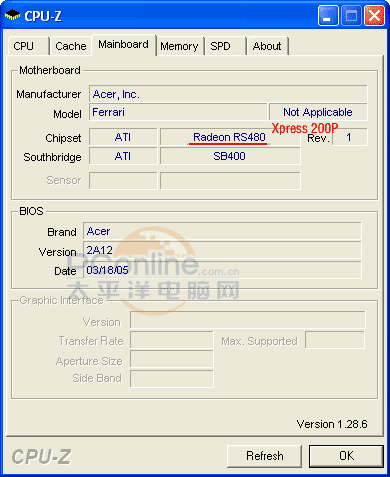The image size is (390, 477).
Task: Click the Chipset label
Action: click(63, 138)
